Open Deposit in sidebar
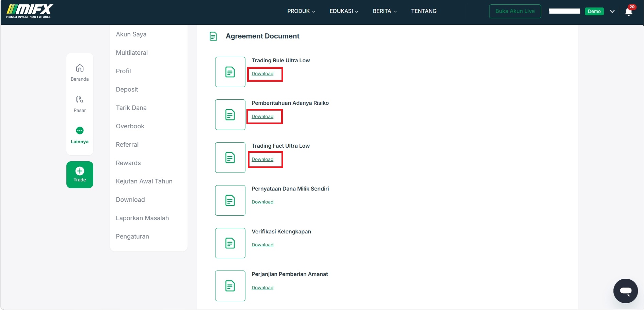The width and height of the screenshot is (644, 310). [x=127, y=89]
